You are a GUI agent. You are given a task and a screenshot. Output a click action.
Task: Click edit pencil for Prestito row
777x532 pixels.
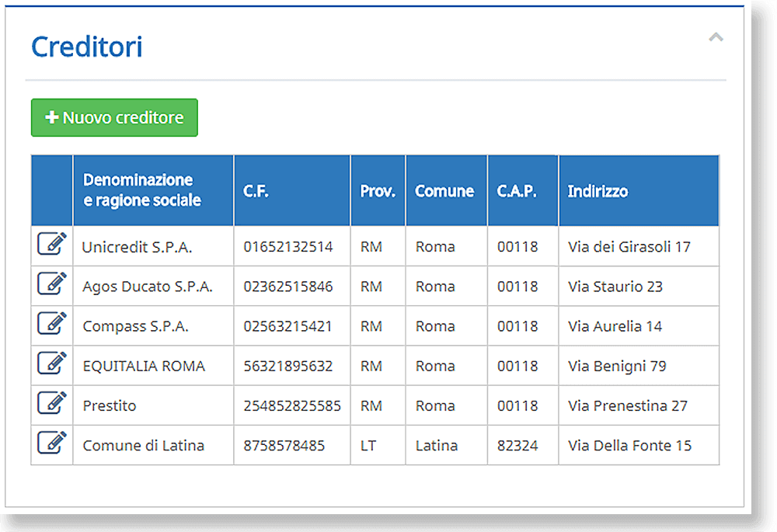click(x=52, y=402)
